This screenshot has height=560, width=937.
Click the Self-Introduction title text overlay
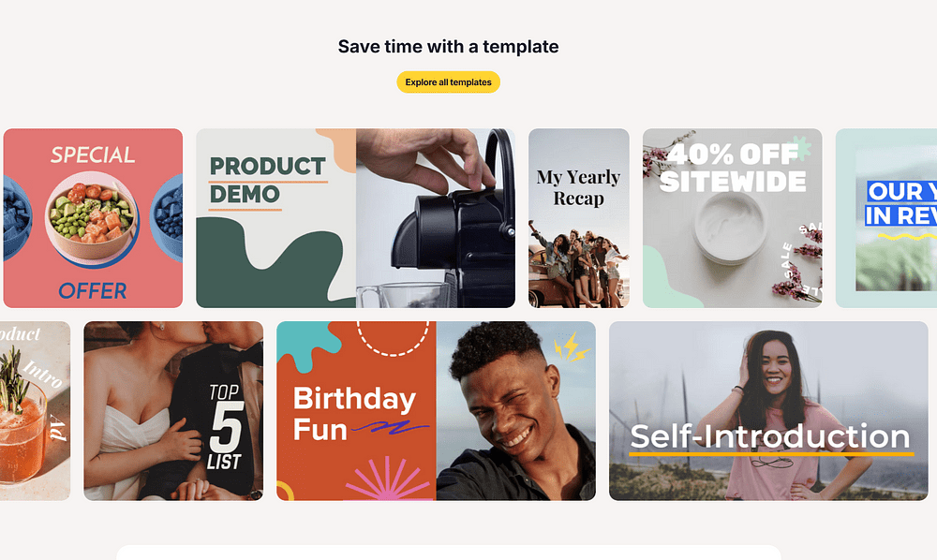click(x=769, y=436)
